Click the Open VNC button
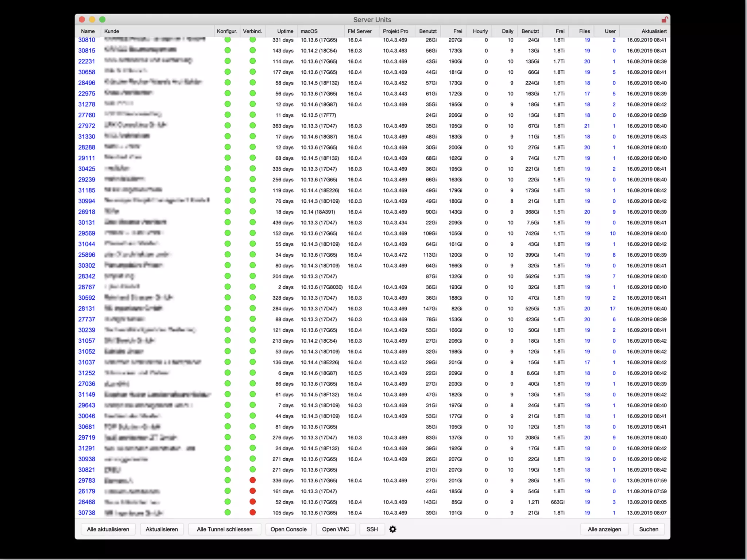 point(335,529)
